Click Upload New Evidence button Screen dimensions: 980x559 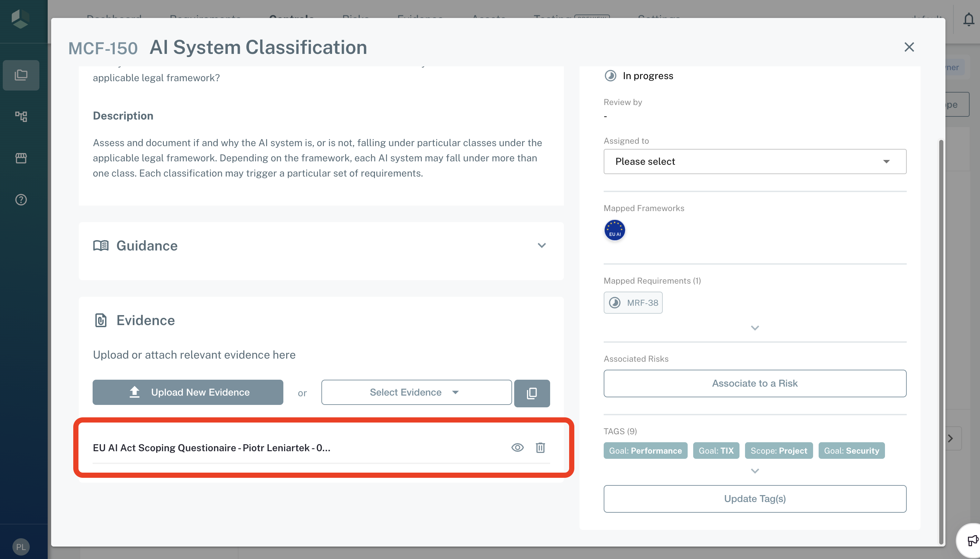[188, 392]
